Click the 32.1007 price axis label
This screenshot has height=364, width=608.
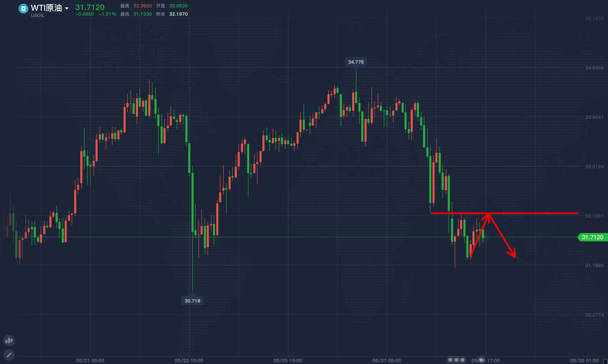click(x=594, y=216)
